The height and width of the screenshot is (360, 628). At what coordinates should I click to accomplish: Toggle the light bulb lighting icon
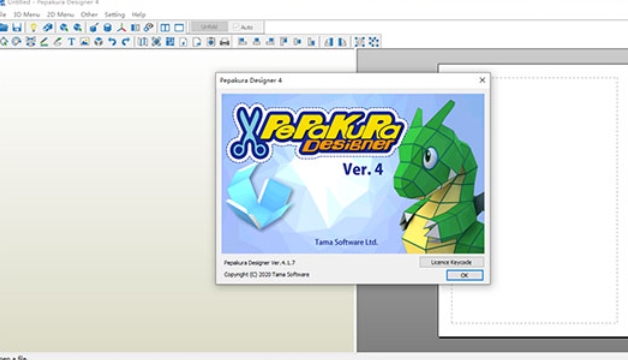(33, 28)
